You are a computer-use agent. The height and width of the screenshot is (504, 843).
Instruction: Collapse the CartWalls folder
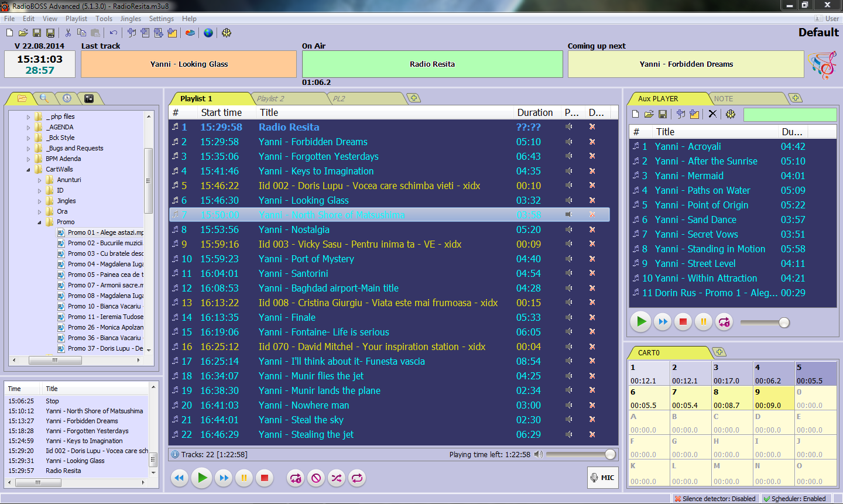(x=28, y=170)
